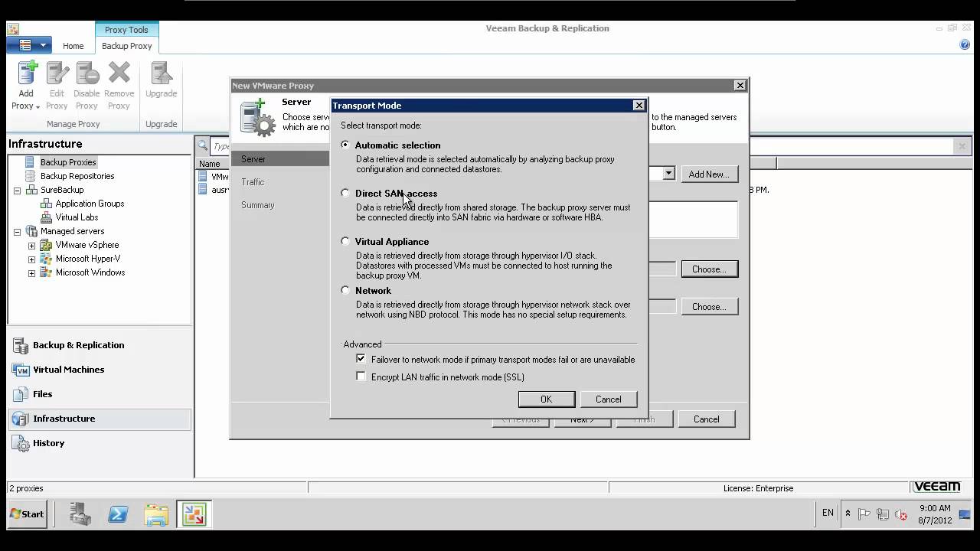Confirm Transport Mode with OK
980x551 pixels.
pyautogui.click(x=546, y=399)
